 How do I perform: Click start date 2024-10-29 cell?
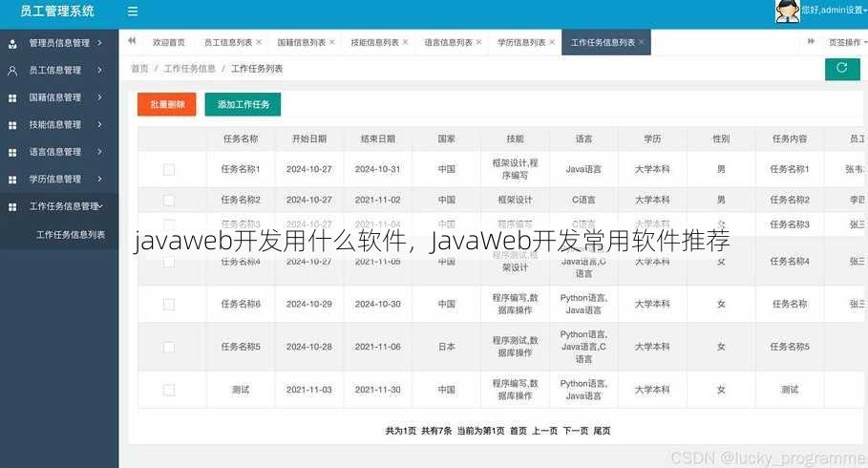pos(308,304)
